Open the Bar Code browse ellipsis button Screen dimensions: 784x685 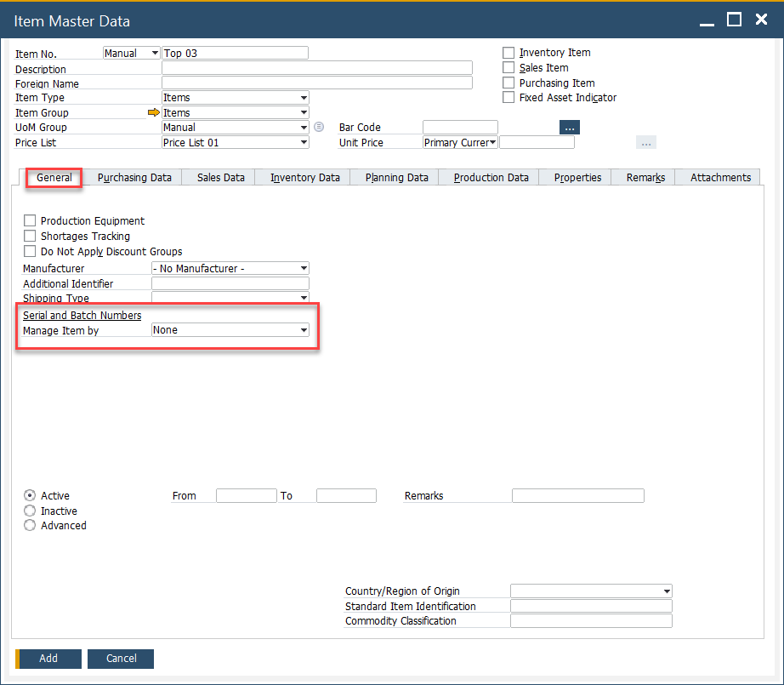tap(569, 128)
